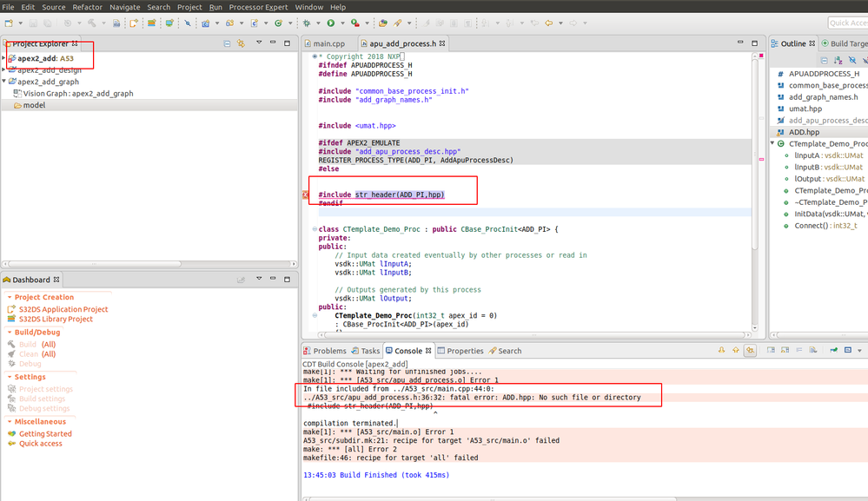
Task: Click the Build hammer icon in toolbar
Action: coord(92,23)
